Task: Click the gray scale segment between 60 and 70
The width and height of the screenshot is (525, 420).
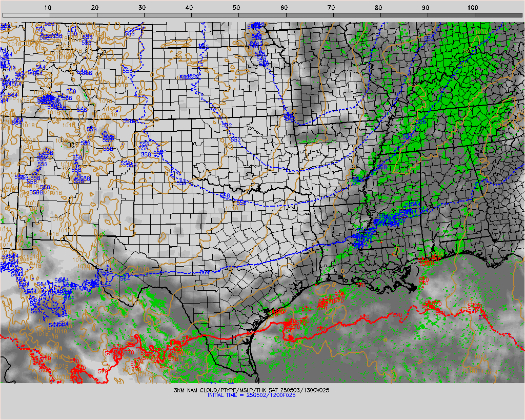Action: tap(310, 15)
